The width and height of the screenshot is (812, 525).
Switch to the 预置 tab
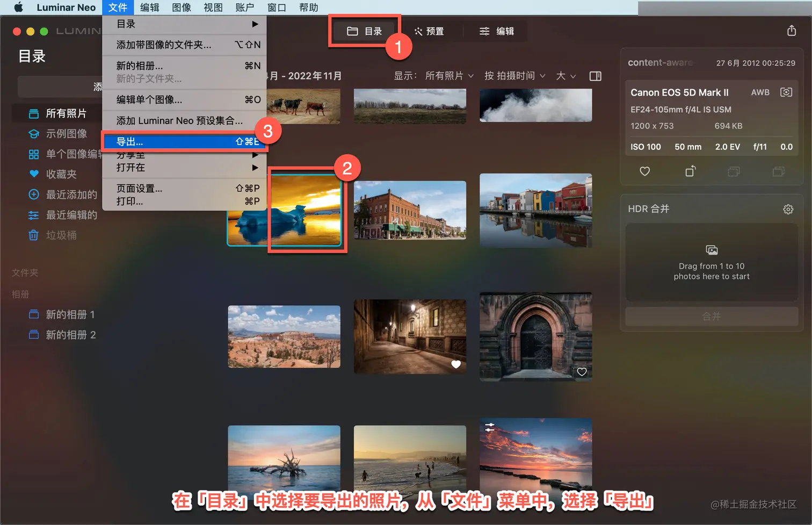pyautogui.click(x=429, y=31)
